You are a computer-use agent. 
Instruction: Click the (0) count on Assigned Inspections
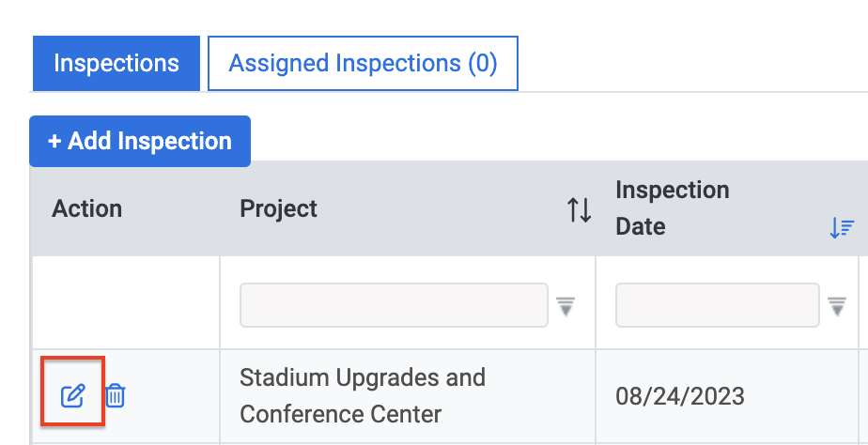[x=482, y=64]
